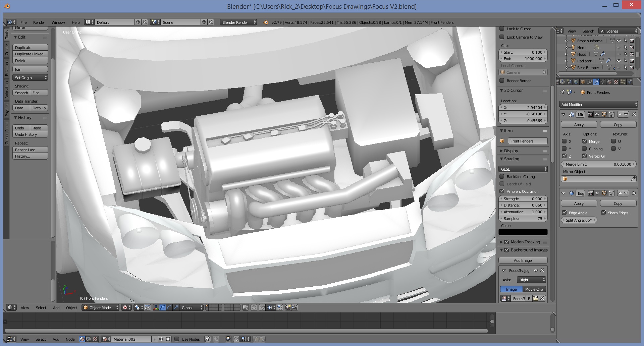This screenshot has width=644, height=346.
Task: Pin the node editor with the pin icon
Action: [x=208, y=339]
